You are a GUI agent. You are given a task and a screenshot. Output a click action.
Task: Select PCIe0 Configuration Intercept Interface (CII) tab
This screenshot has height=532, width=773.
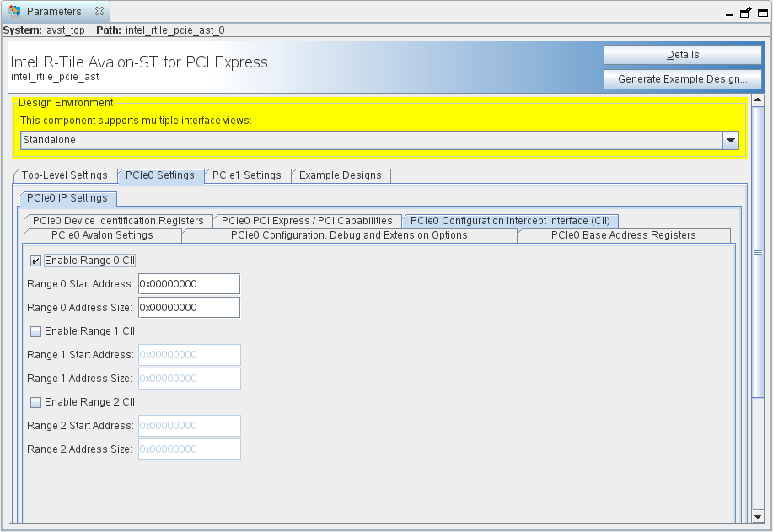pos(510,221)
